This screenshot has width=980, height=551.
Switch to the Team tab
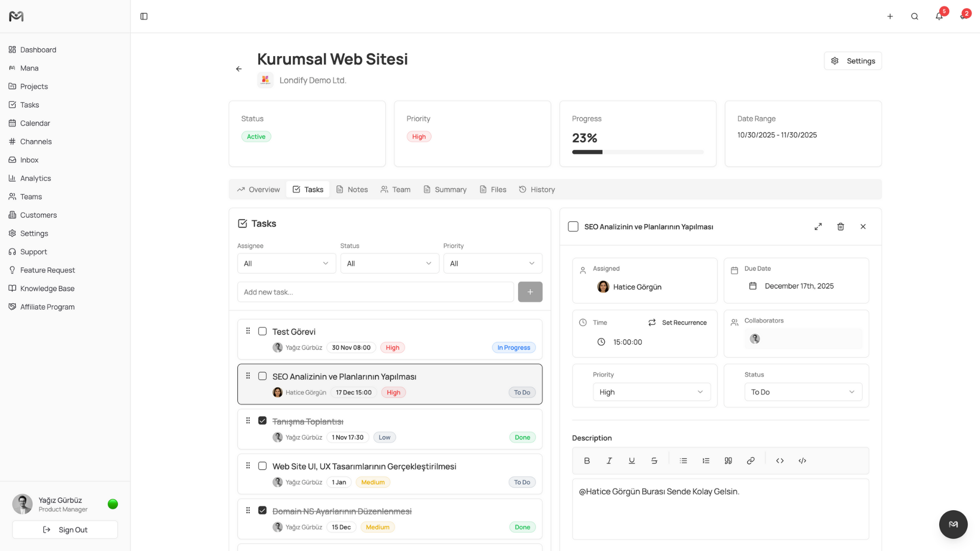396,189
